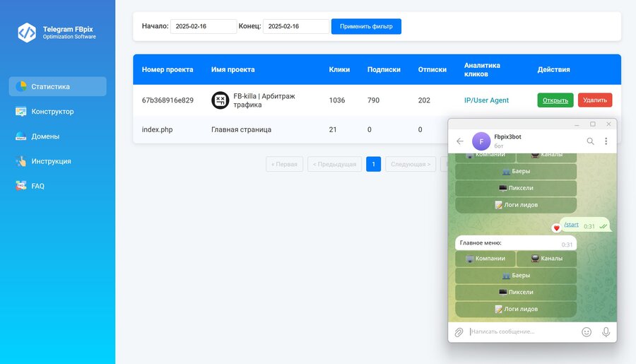The width and height of the screenshot is (636, 364).
Task: Click the Статистика pie chart icon
Action: tap(21, 86)
